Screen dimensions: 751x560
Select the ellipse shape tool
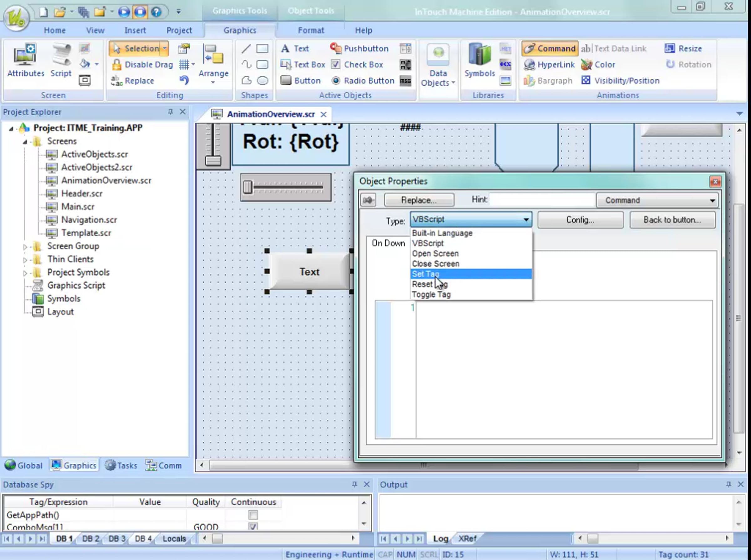[262, 80]
